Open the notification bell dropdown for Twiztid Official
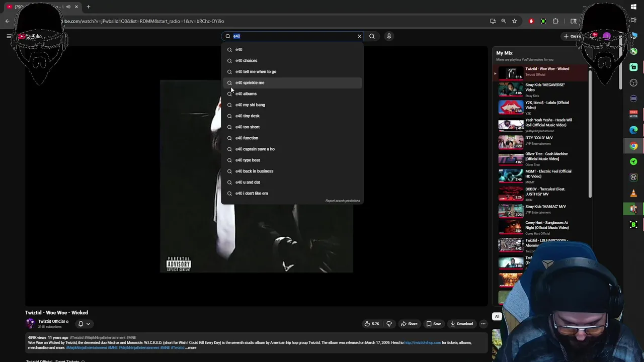This screenshot has height=362, width=644. [84, 324]
